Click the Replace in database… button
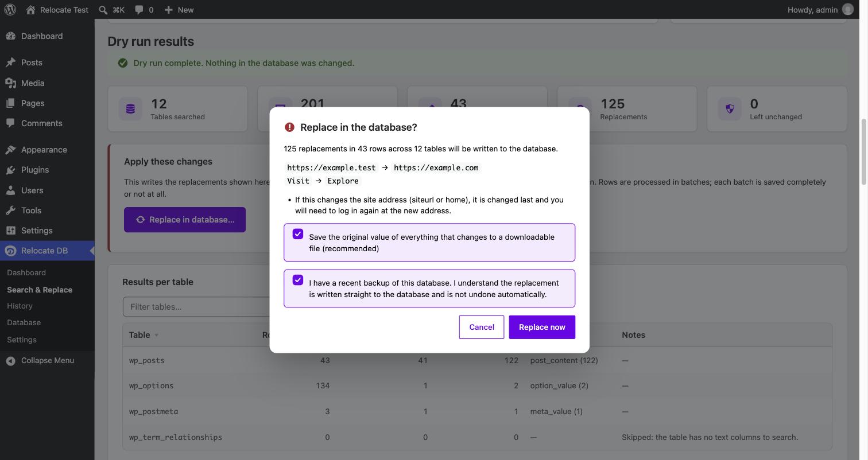Viewport: 868px width, 460px height. click(185, 220)
